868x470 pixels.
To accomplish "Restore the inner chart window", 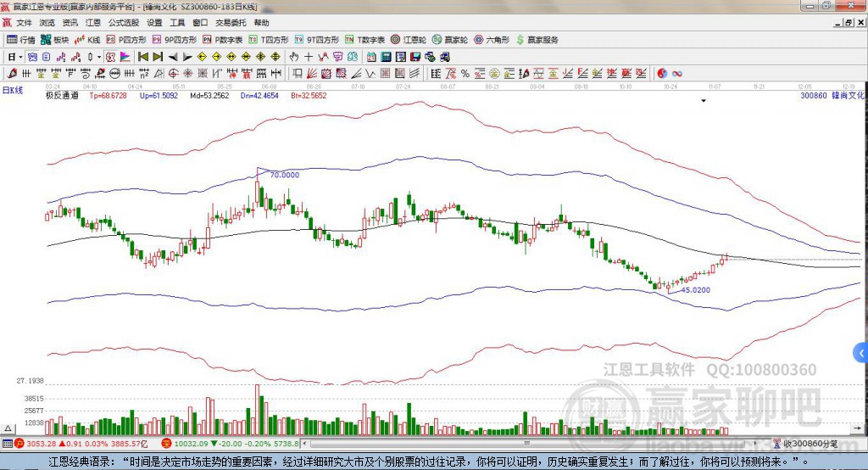I will [849, 23].
